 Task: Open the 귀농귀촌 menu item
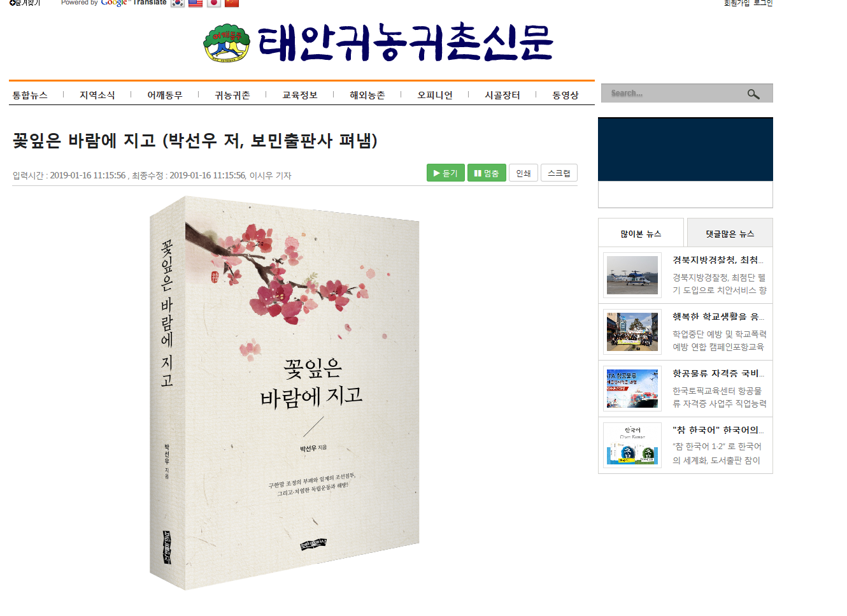[232, 95]
